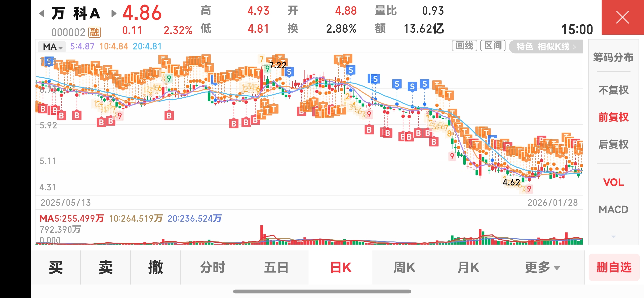Expand more indicators arrow below MACD
Viewport: 644px width, 298px height.
[x=613, y=236]
